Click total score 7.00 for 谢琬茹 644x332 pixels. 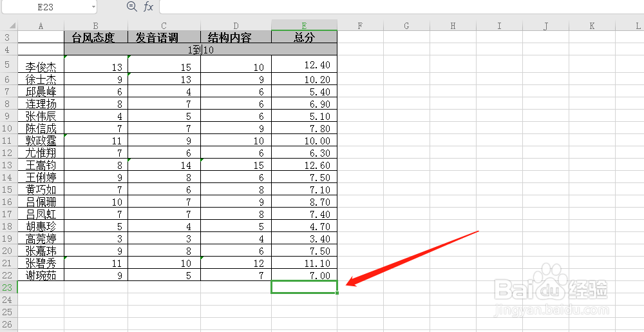(x=305, y=275)
